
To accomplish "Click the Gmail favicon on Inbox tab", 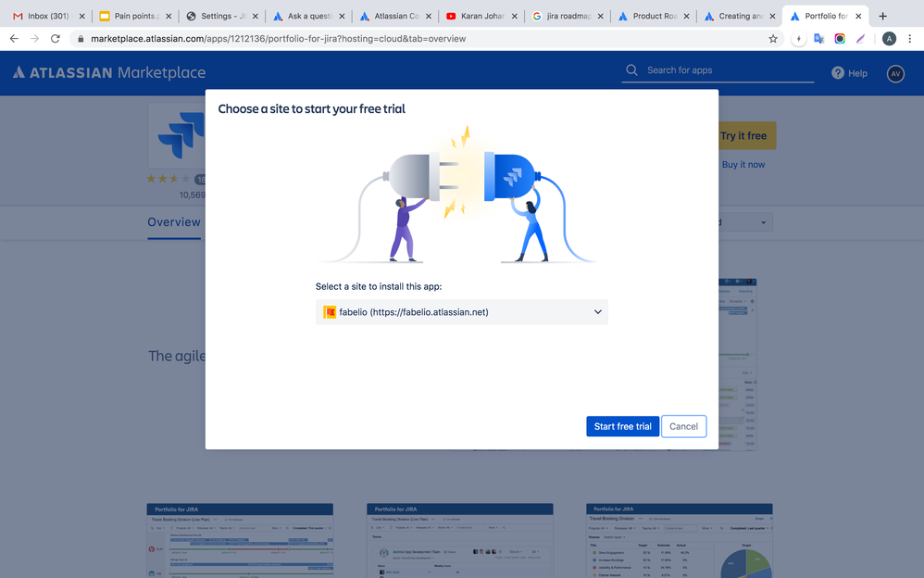I will pos(18,16).
